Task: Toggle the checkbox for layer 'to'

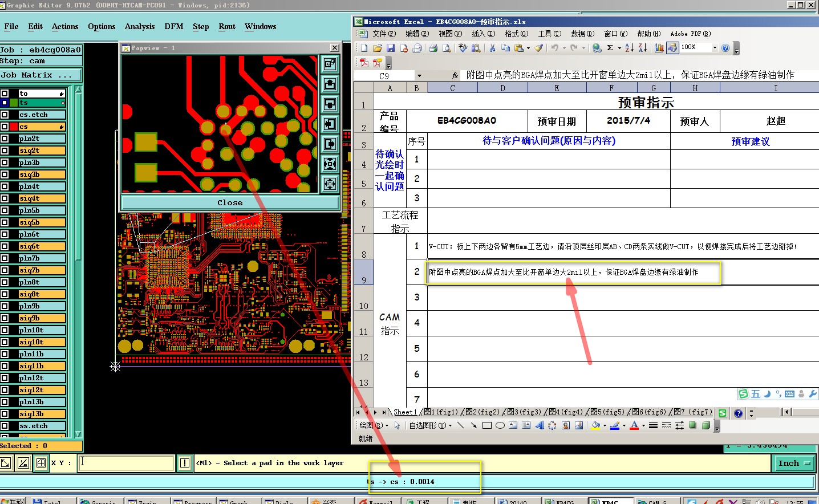Action: tap(5, 94)
